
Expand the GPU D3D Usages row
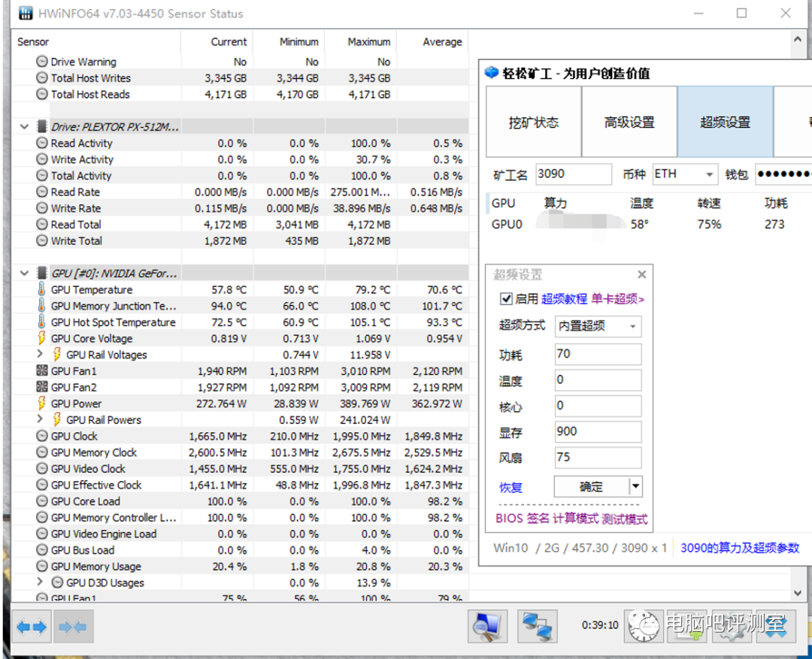pos(40,582)
